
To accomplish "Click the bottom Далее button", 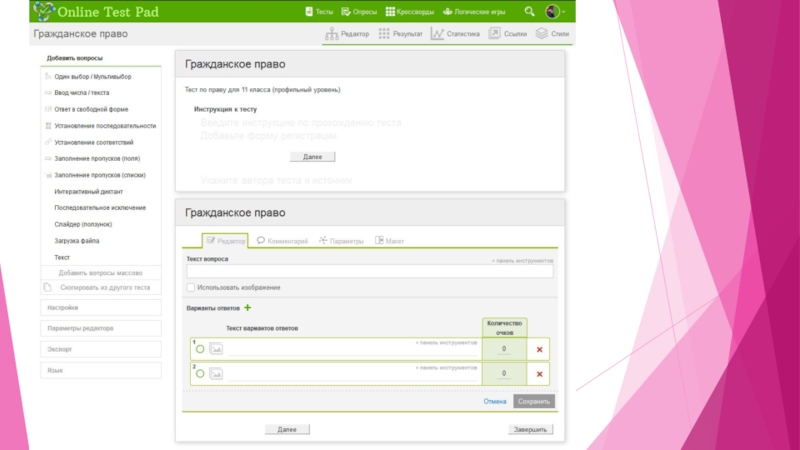I will point(287,430).
